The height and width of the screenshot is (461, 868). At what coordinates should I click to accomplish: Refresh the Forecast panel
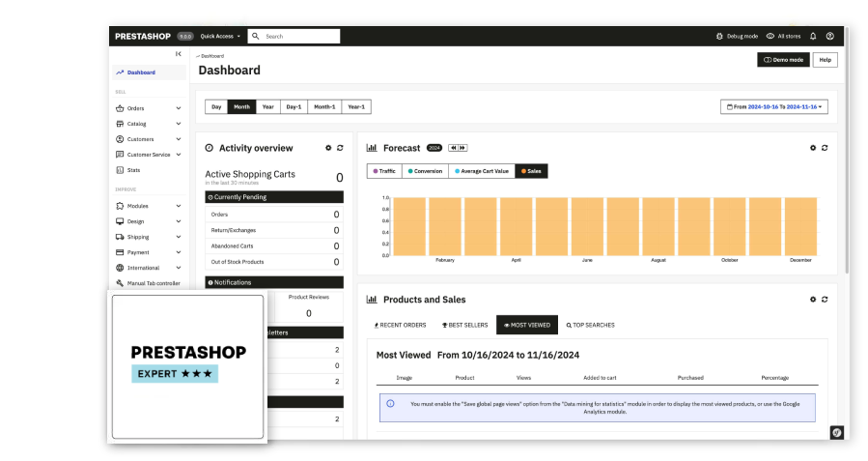pos(825,148)
